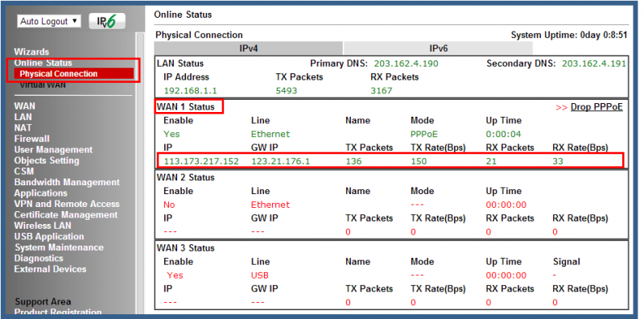Open Virtual WAN status page
The width and height of the screenshot is (644, 319).
tap(43, 85)
